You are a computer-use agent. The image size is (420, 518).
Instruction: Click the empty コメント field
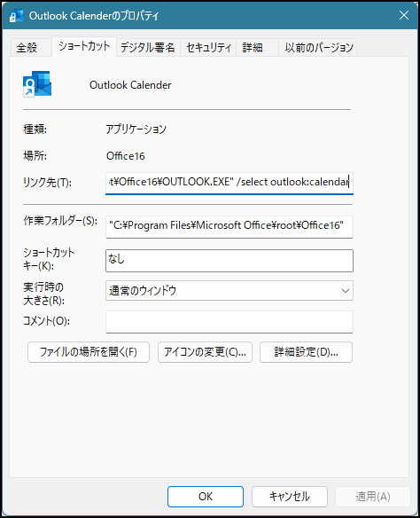229,321
